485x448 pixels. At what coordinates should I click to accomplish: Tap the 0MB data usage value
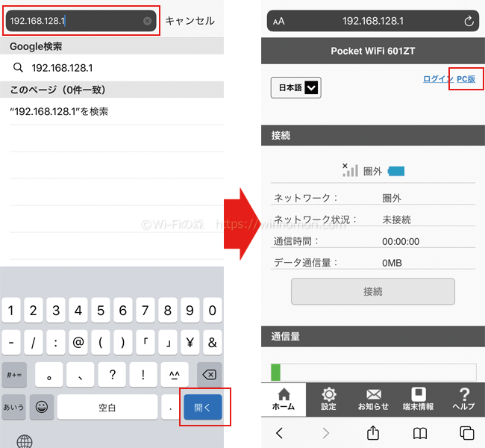click(392, 263)
